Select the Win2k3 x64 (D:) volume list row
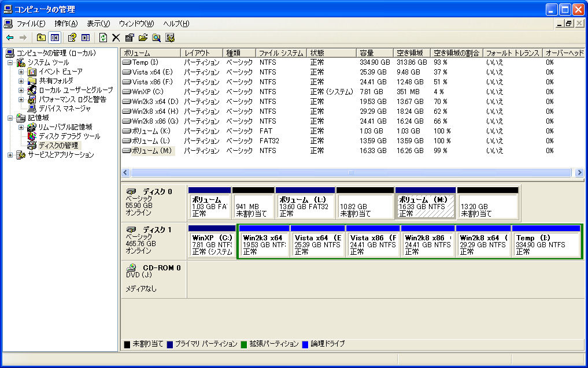Viewport: 588px width, 368px height. [x=353, y=102]
